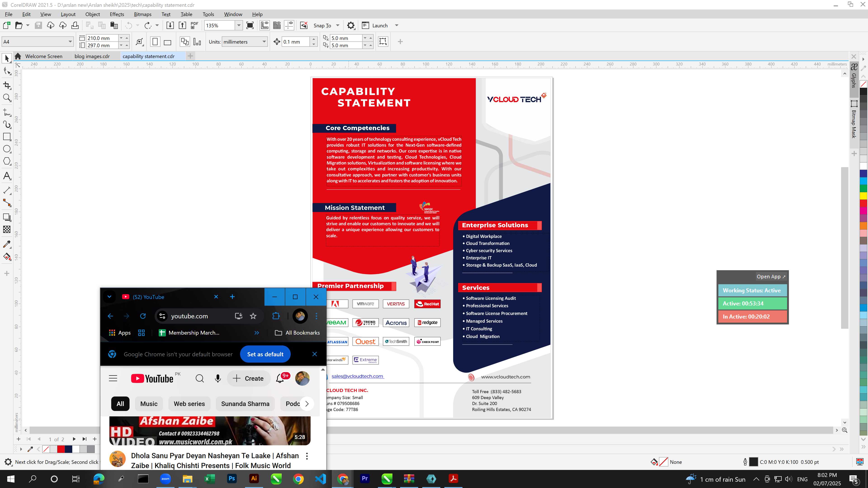
Task: Switch to Welcome Screen tab
Action: (x=44, y=56)
